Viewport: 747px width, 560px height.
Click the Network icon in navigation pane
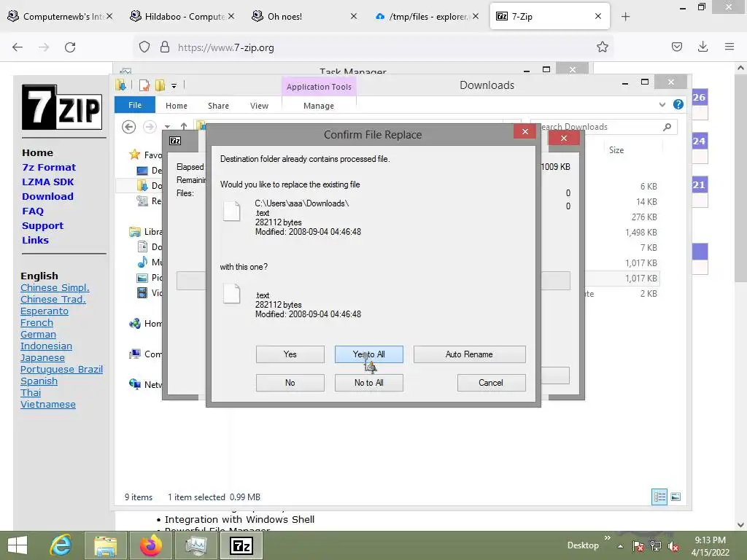click(135, 384)
